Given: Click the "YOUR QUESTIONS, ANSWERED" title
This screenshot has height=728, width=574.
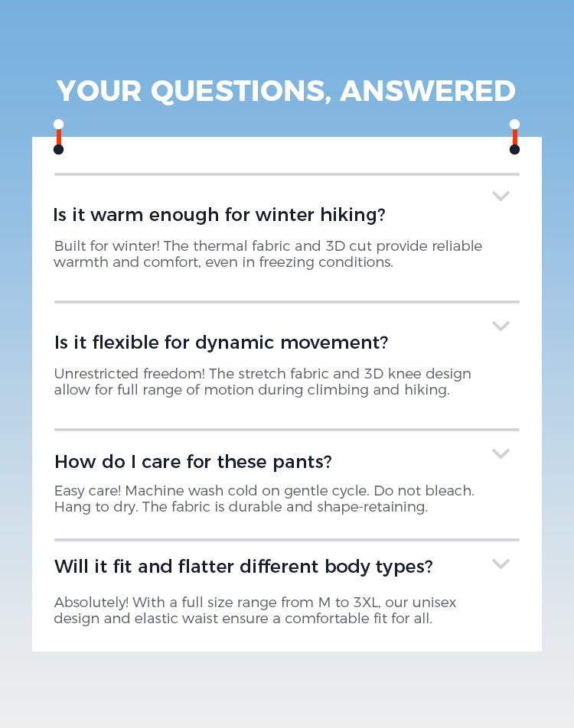Looking at the screenshot, I should coord(286,91).
